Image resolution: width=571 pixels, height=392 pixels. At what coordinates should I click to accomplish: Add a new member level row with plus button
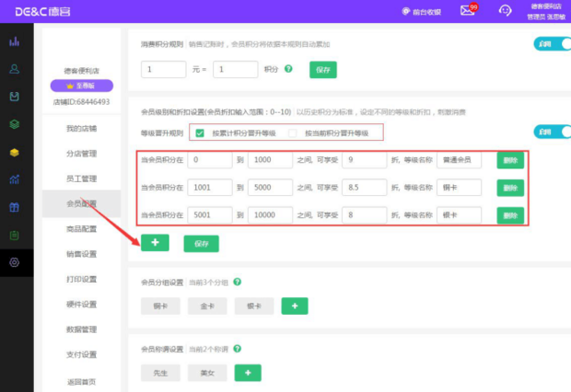pos(155,243)
